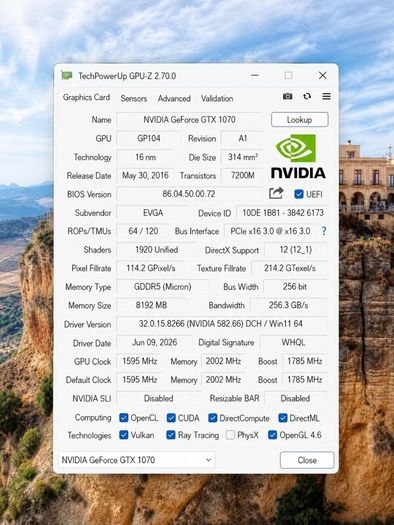Click the Device ID 10DE 1B81 field

[x=283, y=213]
